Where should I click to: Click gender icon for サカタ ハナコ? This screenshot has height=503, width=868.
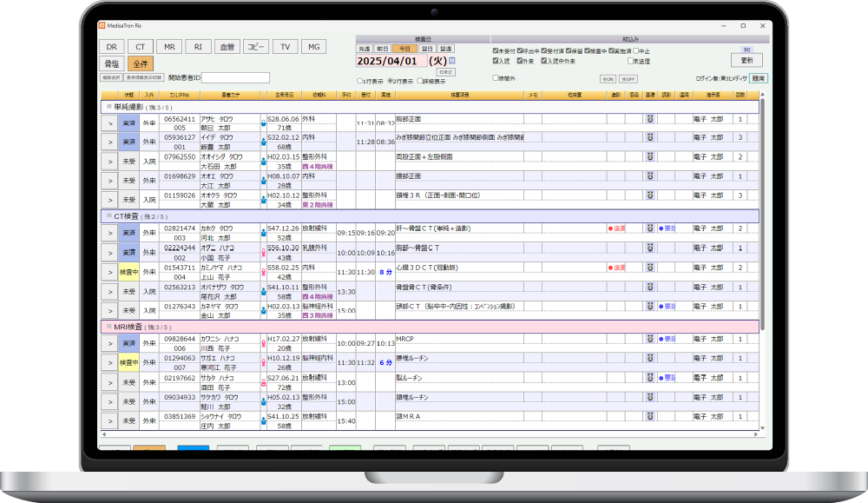click(264, 382)
